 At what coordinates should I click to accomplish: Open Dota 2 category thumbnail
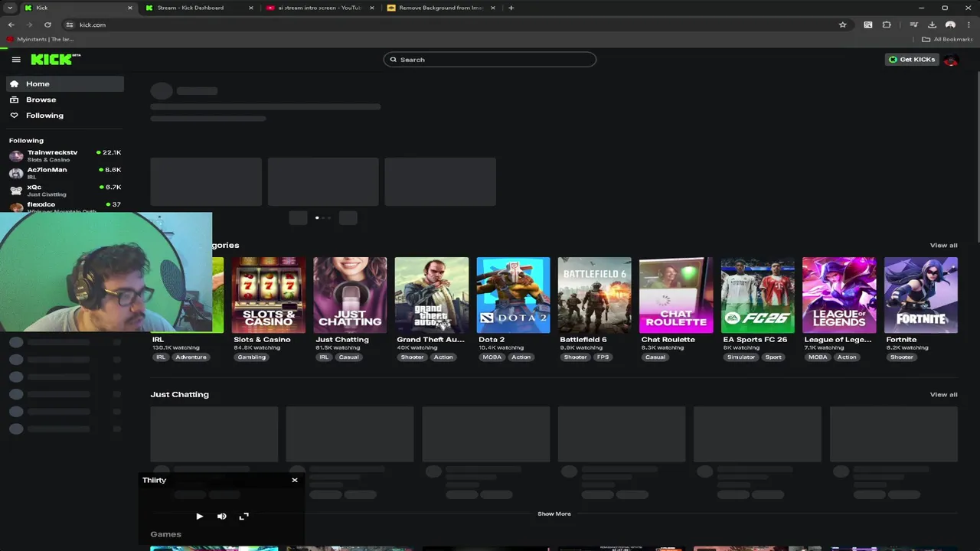coord(513,295)
